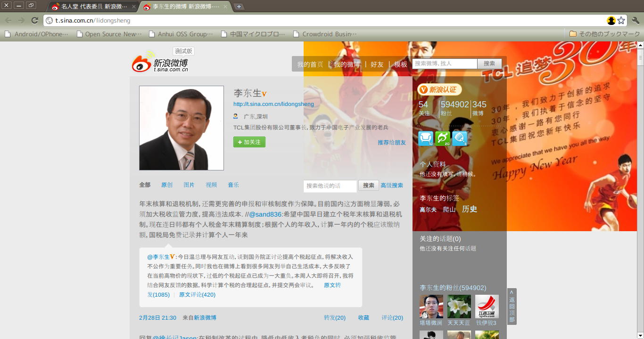
Task: Click 搜索 button beside 搜索他说的话 field
Action: [x=369, y=186]
